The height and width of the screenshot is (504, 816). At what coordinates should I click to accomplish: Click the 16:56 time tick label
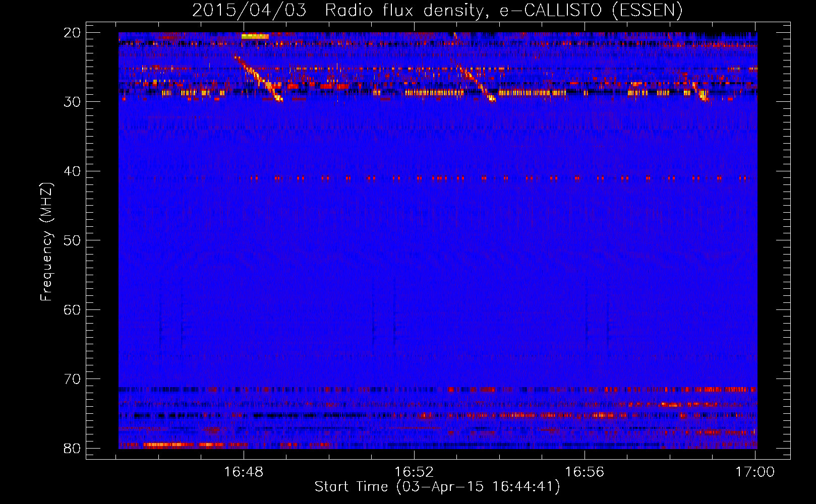pyautogui.click(x=585, y=472)
